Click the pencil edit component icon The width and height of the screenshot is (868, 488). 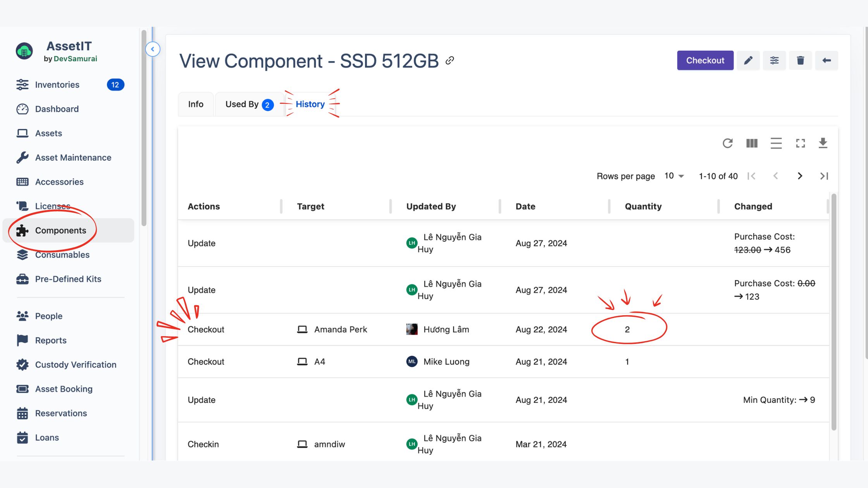748,60
